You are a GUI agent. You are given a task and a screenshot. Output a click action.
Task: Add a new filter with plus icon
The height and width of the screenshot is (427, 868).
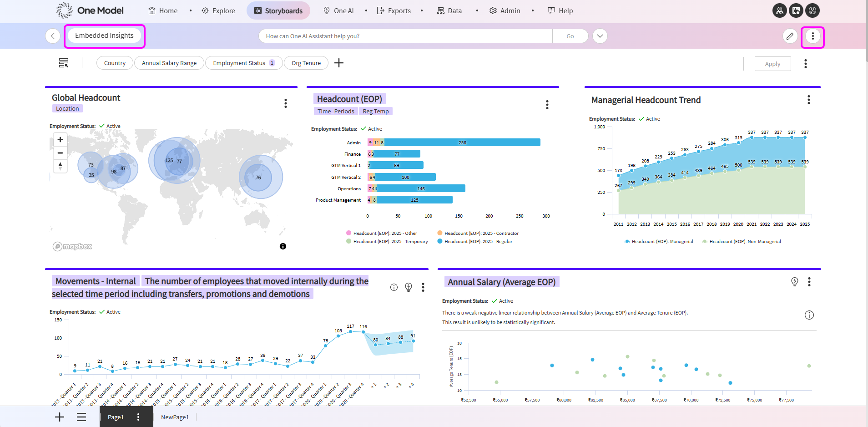click(339, 63)
